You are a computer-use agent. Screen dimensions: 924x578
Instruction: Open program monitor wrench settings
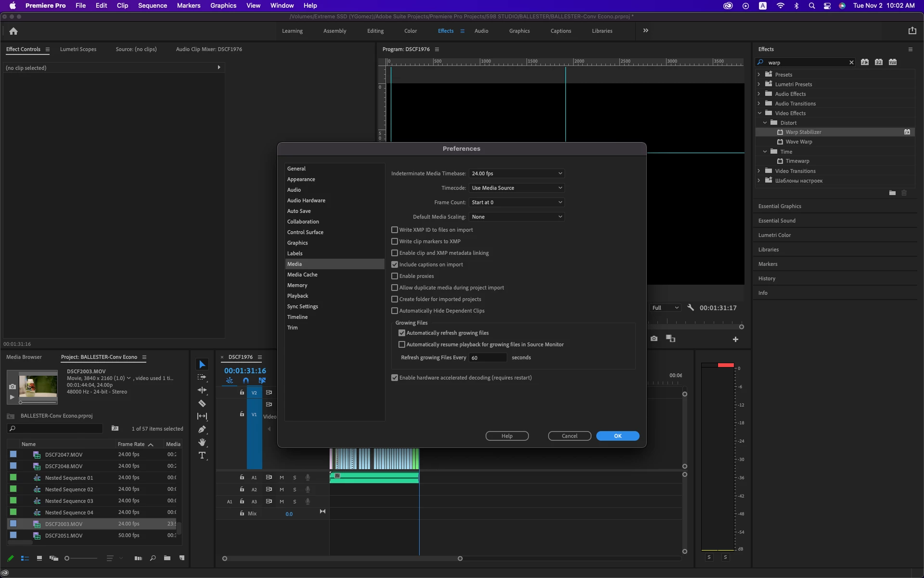tap(691, 308)
